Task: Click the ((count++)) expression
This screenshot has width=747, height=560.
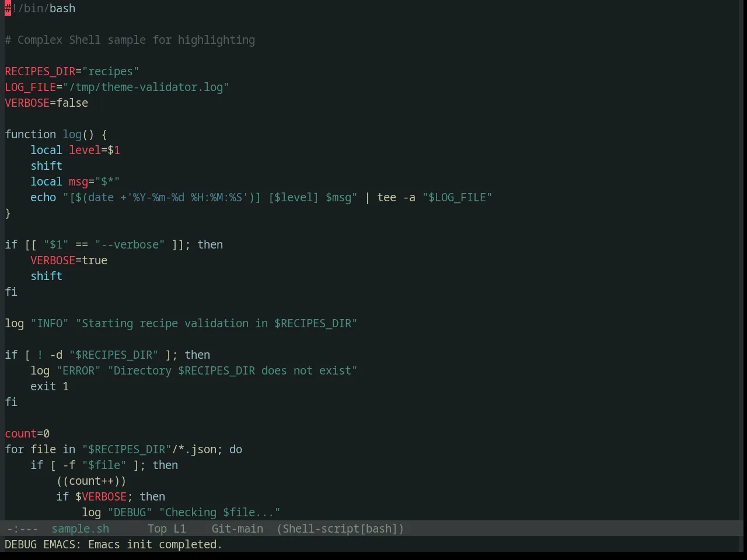Action: pyautogui.click(x=91, y=481)
